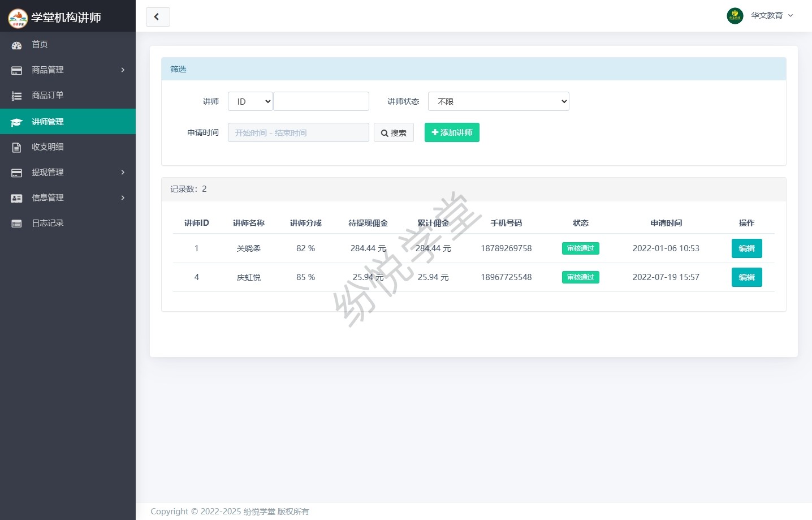
Task: Click the list icon beside 商品订单
Action: (x=16, y=96)
